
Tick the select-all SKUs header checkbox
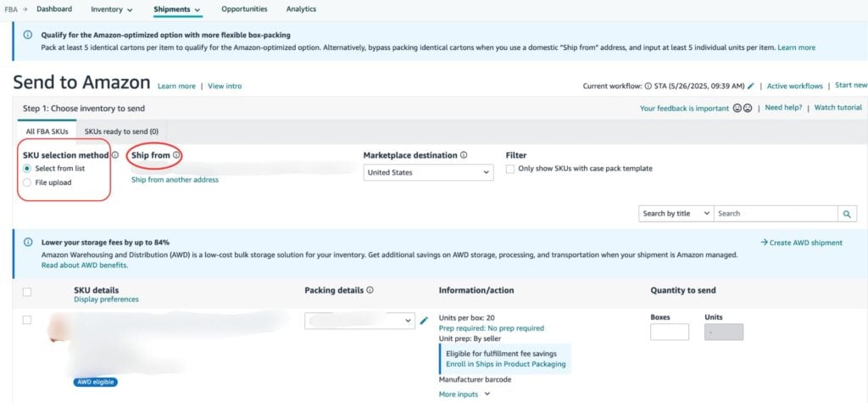[x=27, y=292]
